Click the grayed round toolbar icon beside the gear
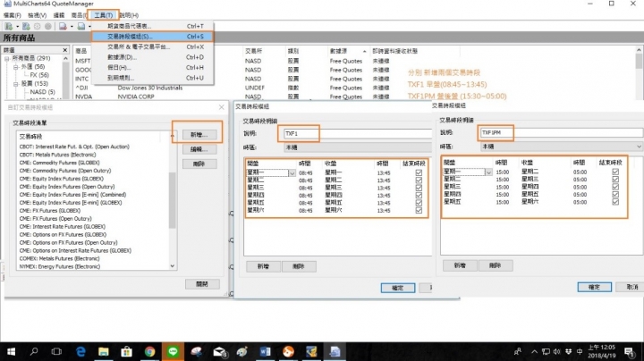This screenshot has height=361, width=644. [48, 26]
